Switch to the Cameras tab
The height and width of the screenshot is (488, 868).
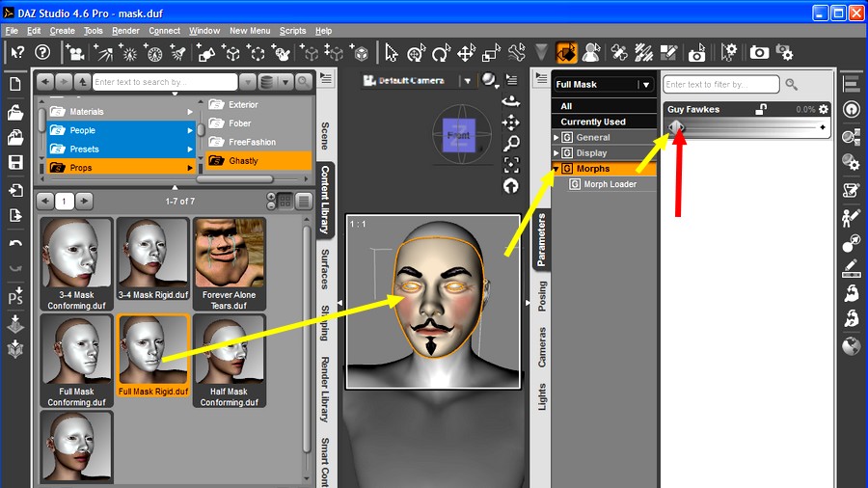[x=542, y=347]
